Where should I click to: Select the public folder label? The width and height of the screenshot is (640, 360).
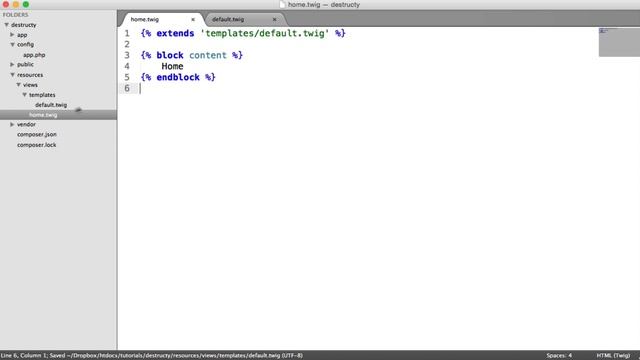click(25, 64)
